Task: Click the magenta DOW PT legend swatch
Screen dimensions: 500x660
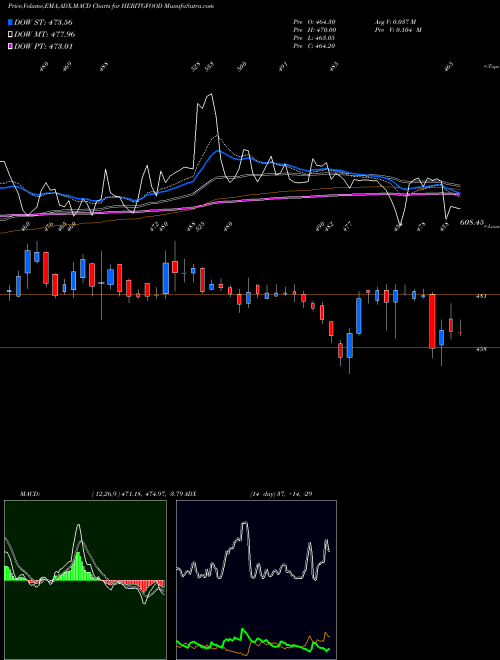Action: (x=10, y=46)
